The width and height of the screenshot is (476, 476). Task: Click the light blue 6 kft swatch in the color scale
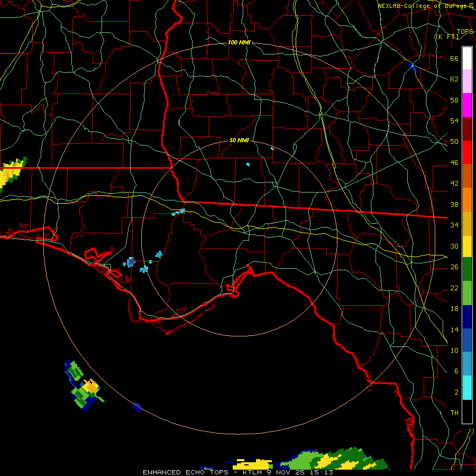(467, 364)
